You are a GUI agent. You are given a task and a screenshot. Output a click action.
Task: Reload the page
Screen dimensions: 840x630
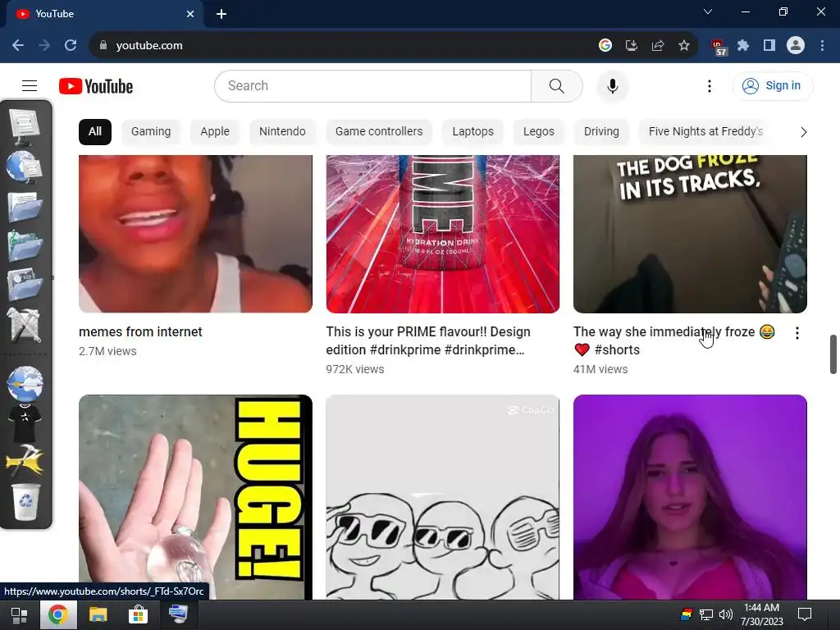[x=71, y=46]
